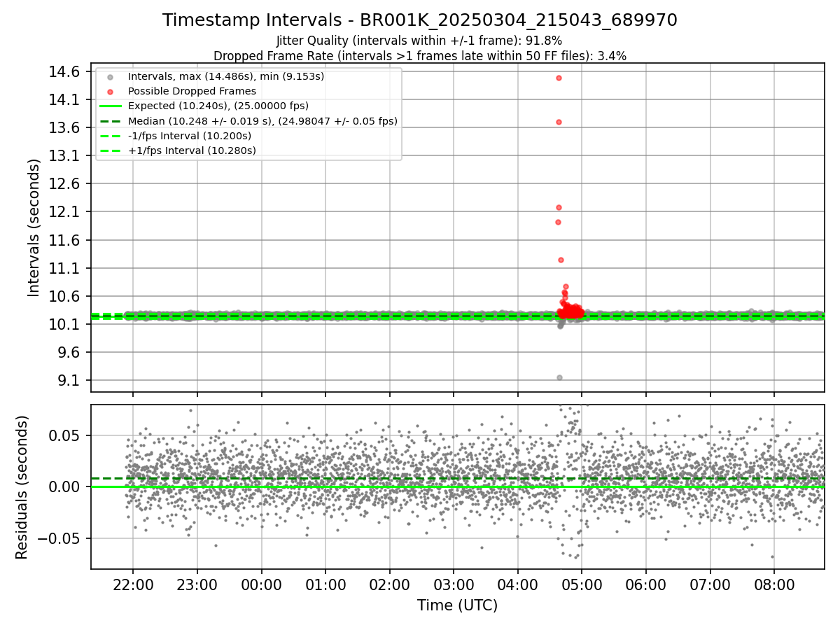Click y-axis tick label '11.6'

pos(65,240)
